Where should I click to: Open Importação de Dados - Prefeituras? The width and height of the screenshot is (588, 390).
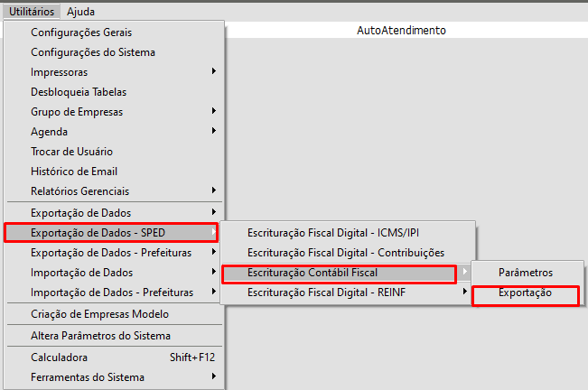coord(114,292)
